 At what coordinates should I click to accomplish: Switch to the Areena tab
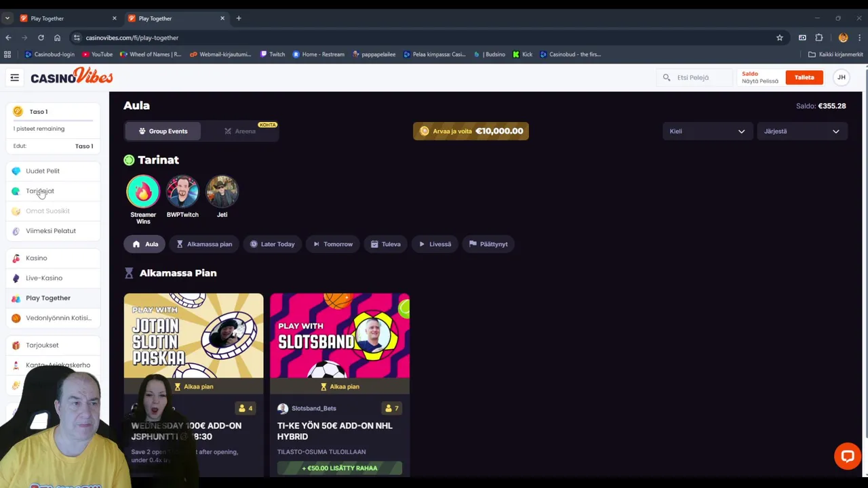[x=240, y=131]
